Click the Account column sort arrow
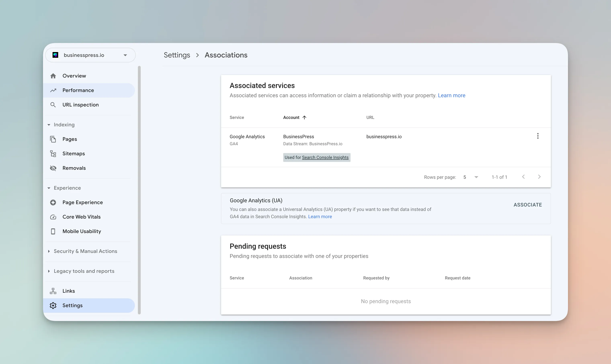This screenshot has width=611, height=364. pos(304,118)
